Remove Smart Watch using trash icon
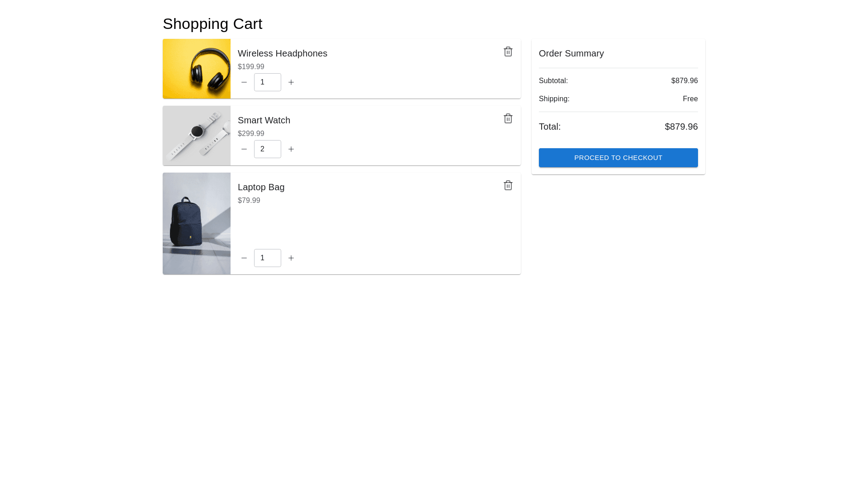 tap(508, 118)
